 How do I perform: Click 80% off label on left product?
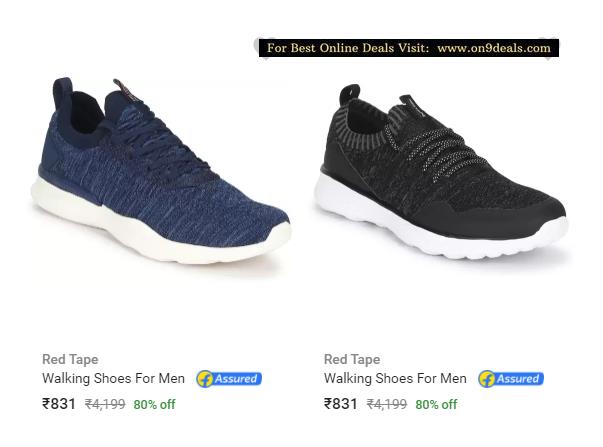point(154,405)
